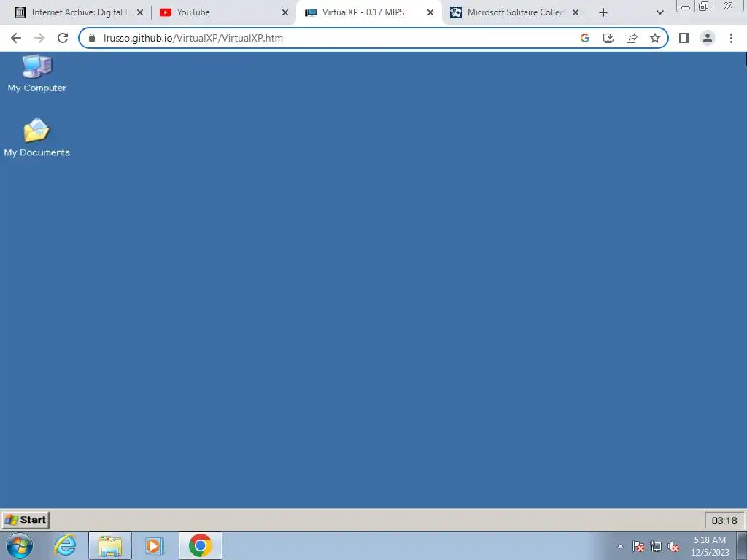Image resolution: width=747 pixels, height=560 pixels.
Task: Click the Google icon in address bar
Action: coord(585,38)
